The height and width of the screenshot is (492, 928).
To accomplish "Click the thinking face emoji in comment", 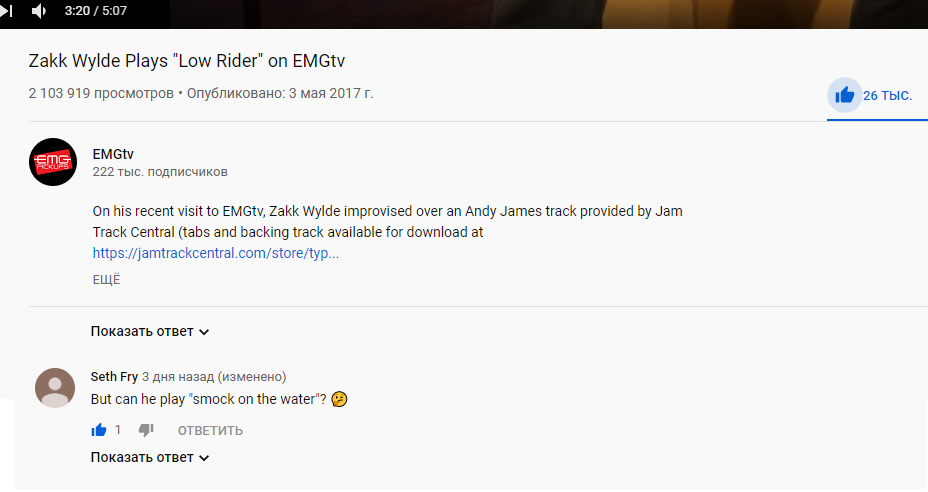I will pos(339,399).
